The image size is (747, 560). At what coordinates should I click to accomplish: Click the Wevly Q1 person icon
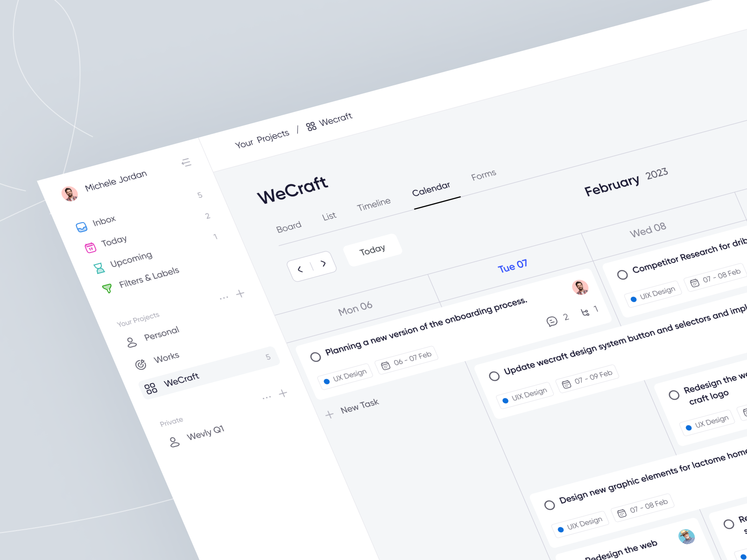coord(175,442)
